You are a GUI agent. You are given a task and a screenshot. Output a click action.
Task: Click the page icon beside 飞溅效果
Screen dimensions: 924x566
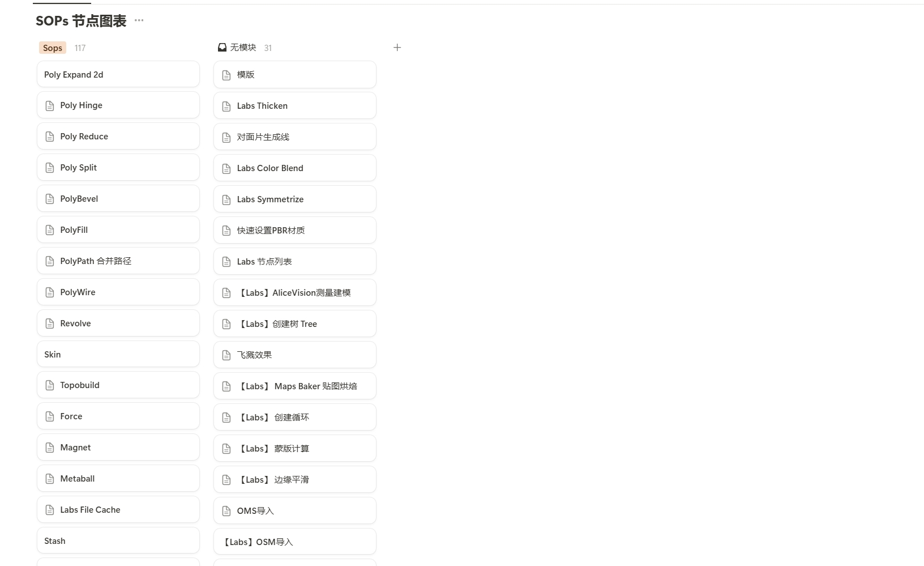[226, 355]
